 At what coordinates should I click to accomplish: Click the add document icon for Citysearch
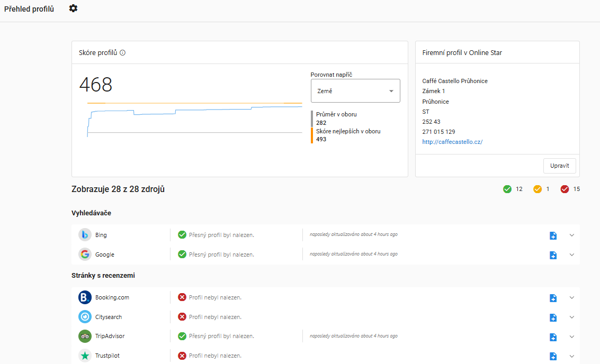click(553, 317)
